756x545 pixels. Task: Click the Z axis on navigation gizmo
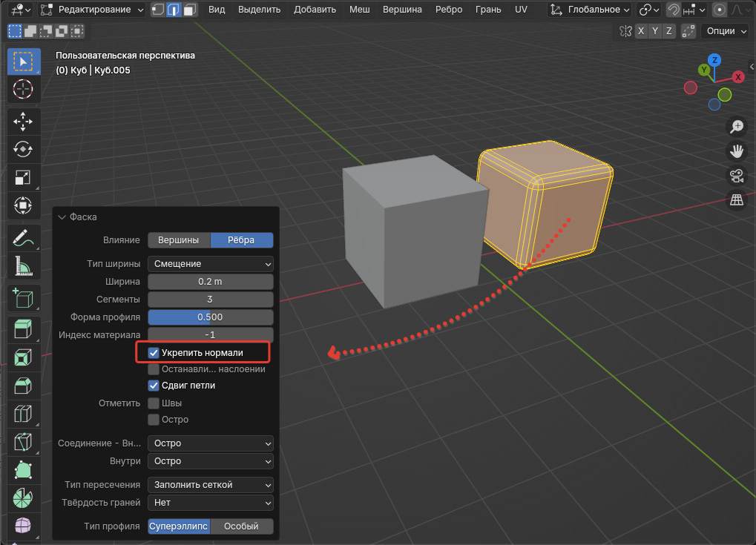pos(714,60)
